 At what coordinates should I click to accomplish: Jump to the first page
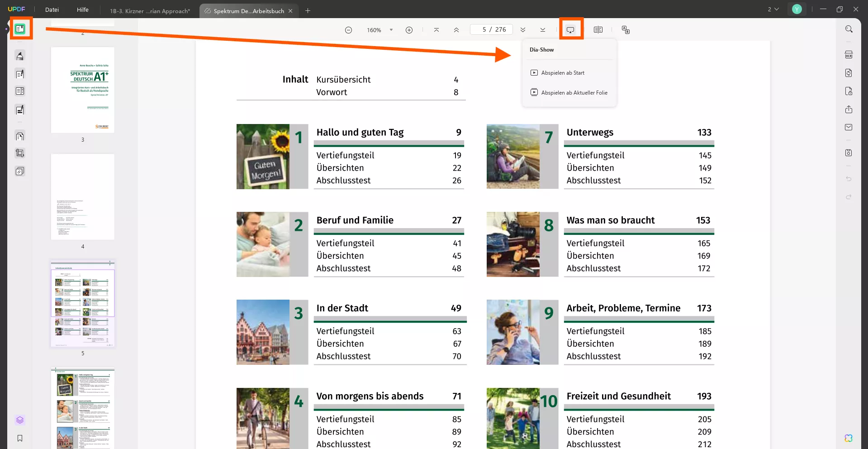tap(436, 30)
